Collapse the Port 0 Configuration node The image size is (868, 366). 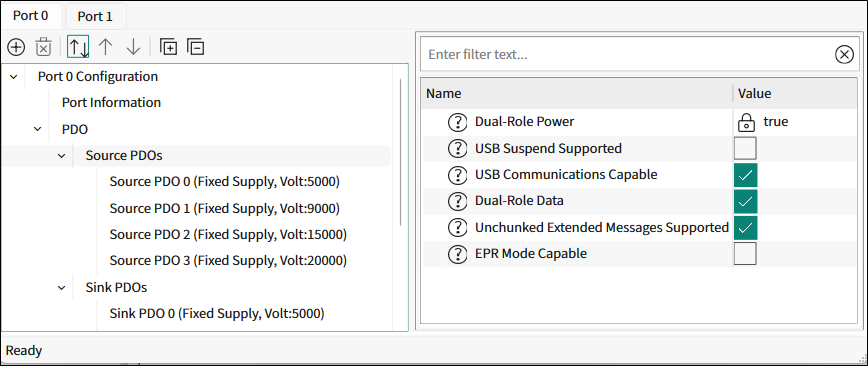pos(14,76)
